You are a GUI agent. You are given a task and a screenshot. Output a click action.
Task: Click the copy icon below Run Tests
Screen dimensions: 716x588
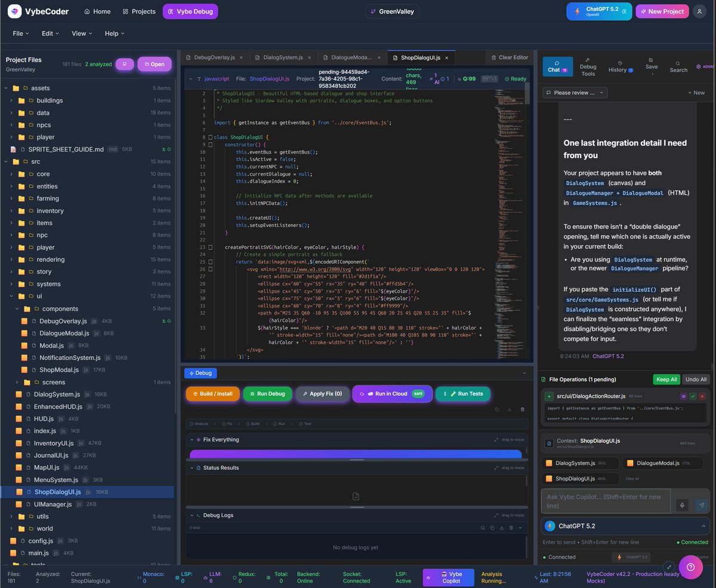[x=496, y=410]
